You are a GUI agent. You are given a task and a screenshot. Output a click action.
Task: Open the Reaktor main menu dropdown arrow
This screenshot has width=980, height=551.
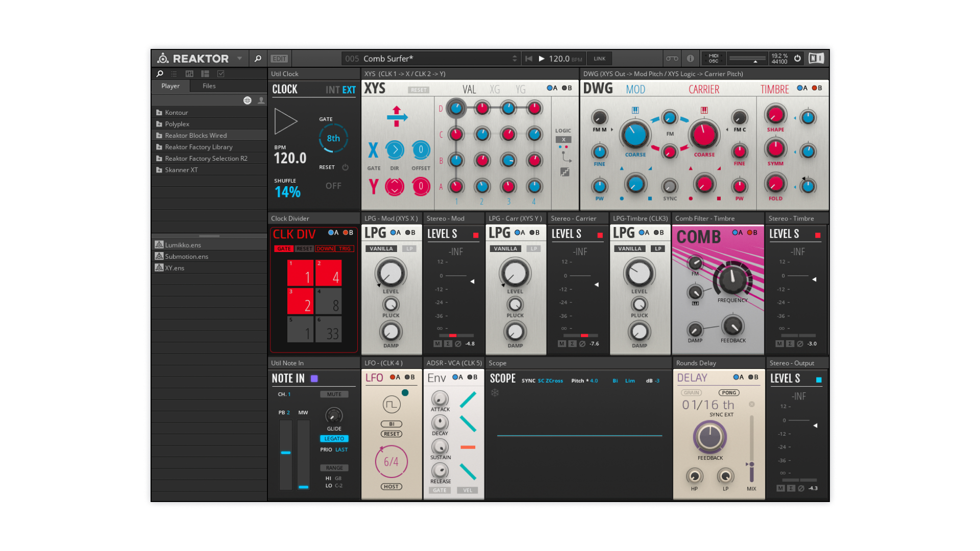[x=239, y=59]
